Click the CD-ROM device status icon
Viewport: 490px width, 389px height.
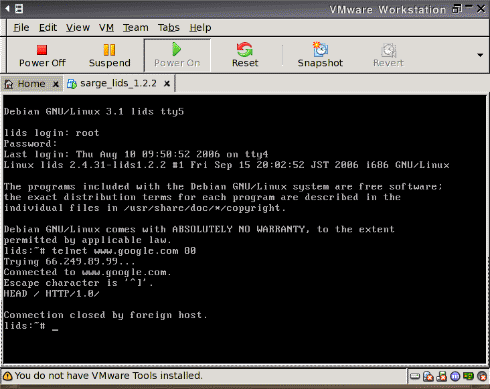tap(428, 377)
